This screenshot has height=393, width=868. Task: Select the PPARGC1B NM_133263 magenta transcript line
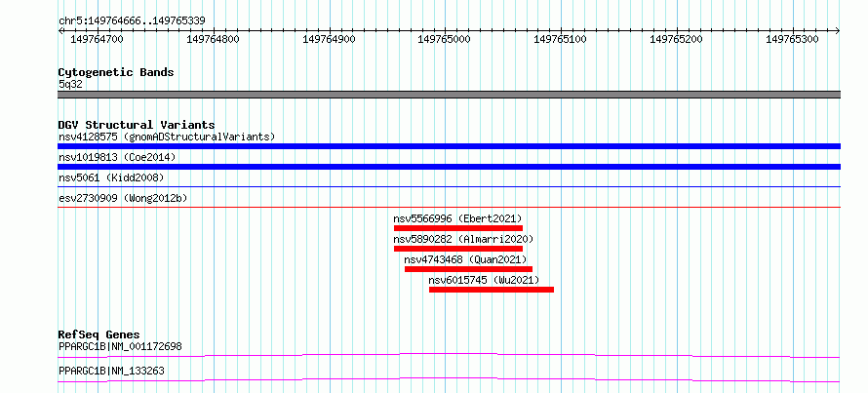pyautogui.click(x=449, y=379)
